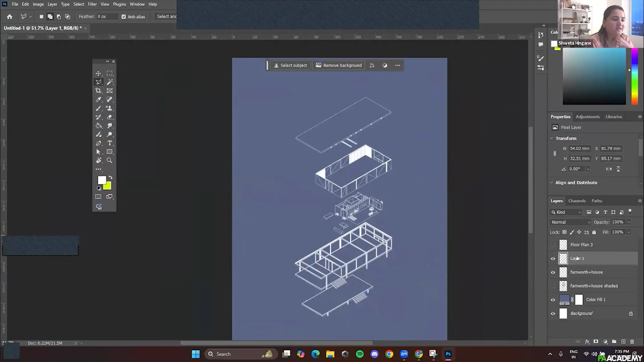Click the Remove background button

pyautogui.click(x=339, y=65)
